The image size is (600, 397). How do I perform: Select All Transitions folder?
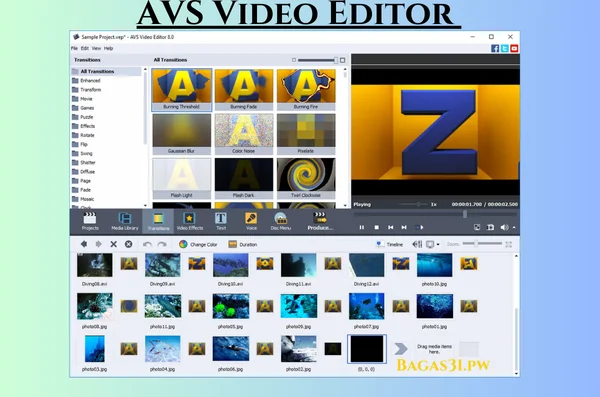(106, 71)
